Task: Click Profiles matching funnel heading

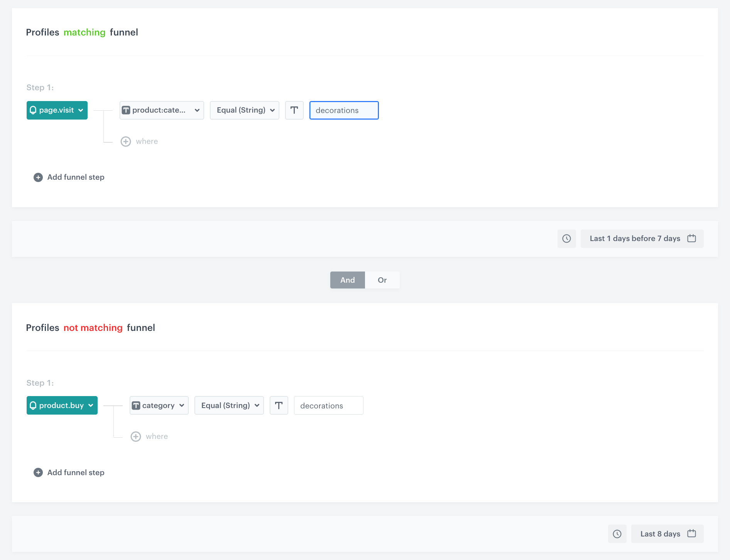Action: pos(82,32)
